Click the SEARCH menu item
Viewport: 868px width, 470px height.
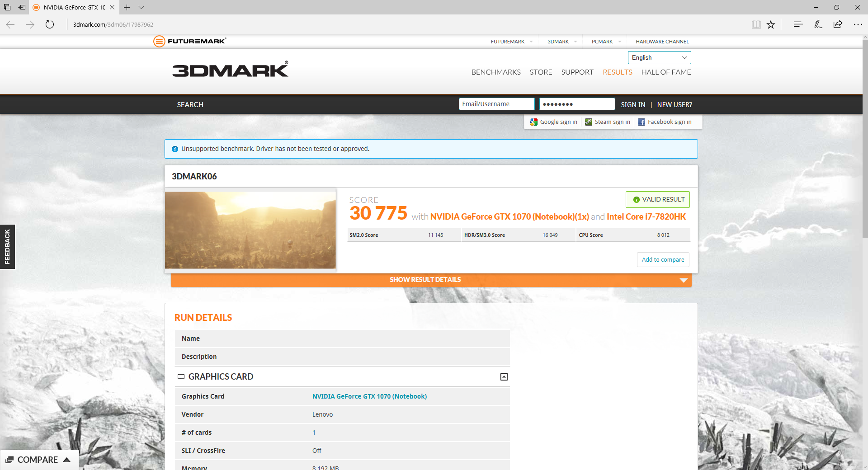coord(190,104)
